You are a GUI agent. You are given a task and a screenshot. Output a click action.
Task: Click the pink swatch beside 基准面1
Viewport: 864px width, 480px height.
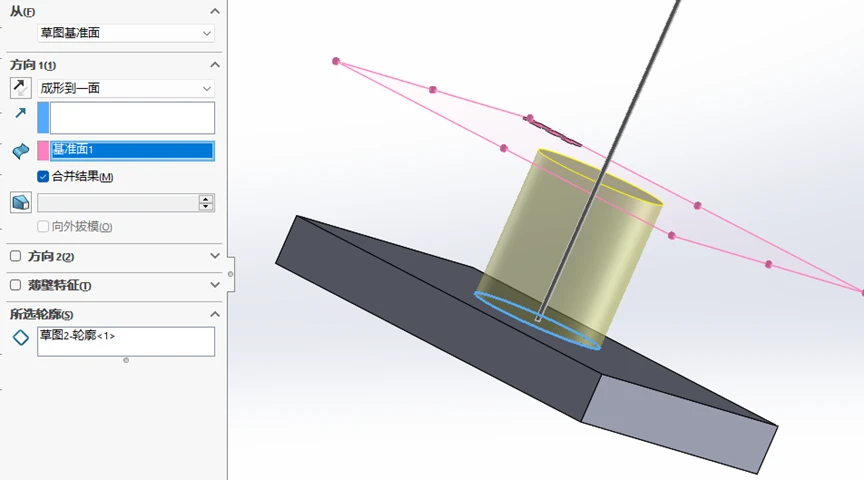43,150
